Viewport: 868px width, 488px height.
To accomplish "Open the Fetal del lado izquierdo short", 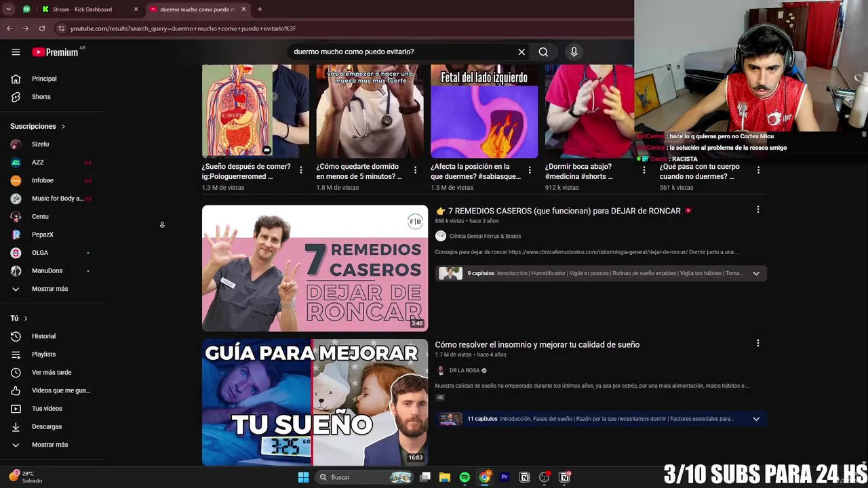I will pyautogui.click(x=484, y=112).
